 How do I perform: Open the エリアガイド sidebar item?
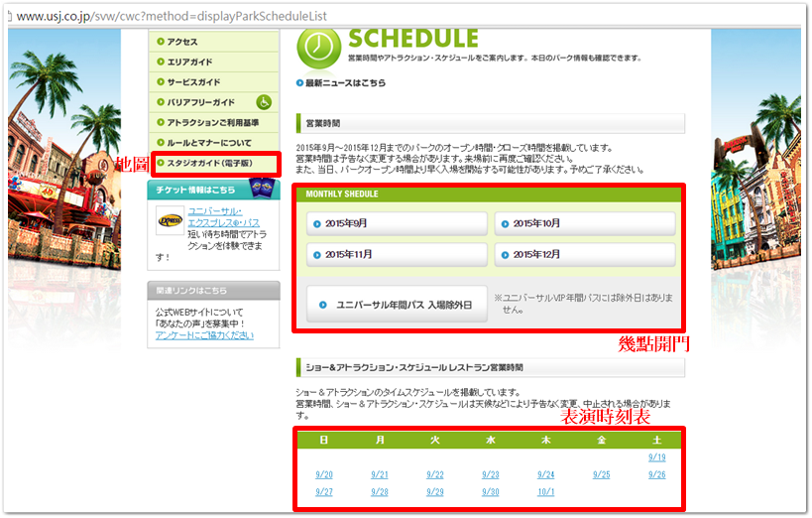click(x=213, y=62)
